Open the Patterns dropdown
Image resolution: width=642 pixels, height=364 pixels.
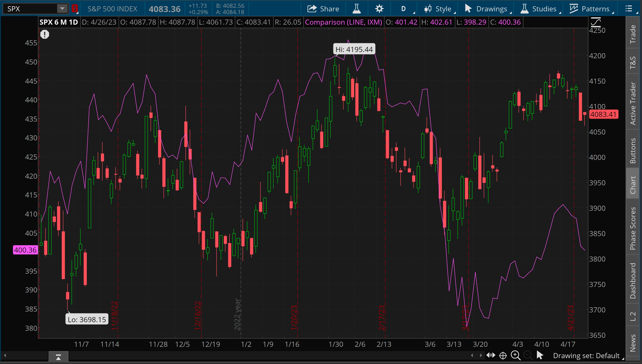[x=591, y=9]
